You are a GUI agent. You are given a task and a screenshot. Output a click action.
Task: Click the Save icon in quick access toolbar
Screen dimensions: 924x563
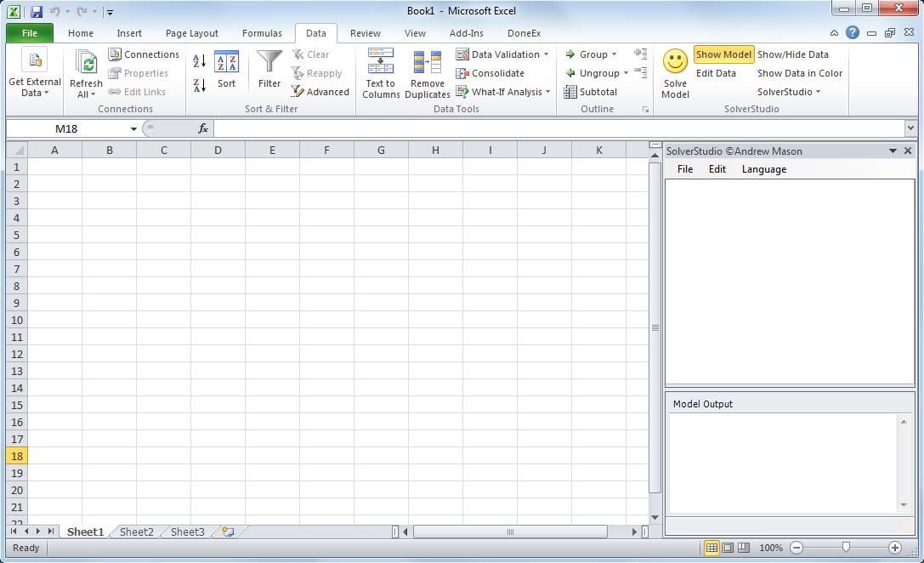point(37,11)
